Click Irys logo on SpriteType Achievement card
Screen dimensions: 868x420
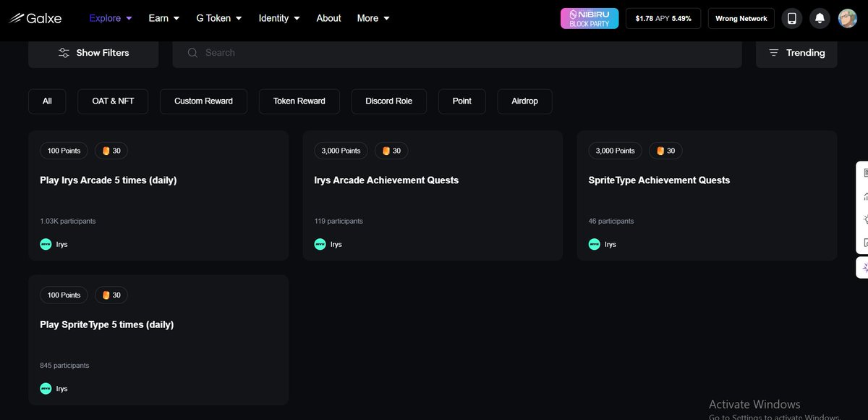tap(594, 244)
